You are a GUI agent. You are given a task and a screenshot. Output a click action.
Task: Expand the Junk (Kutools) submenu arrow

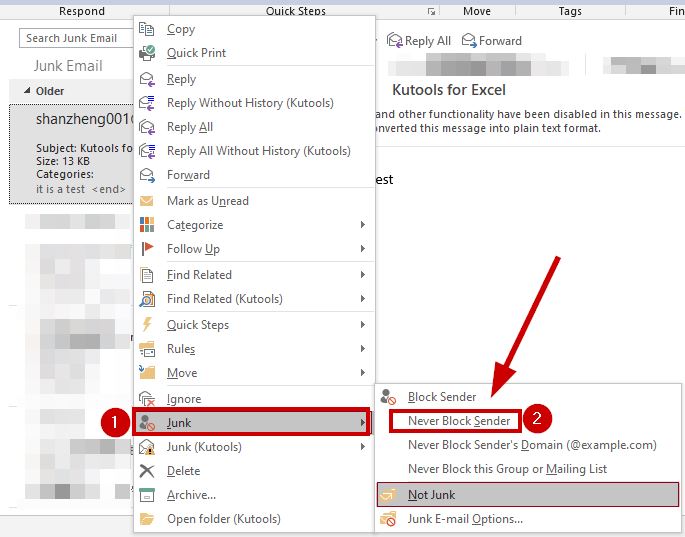click(363, 447)
